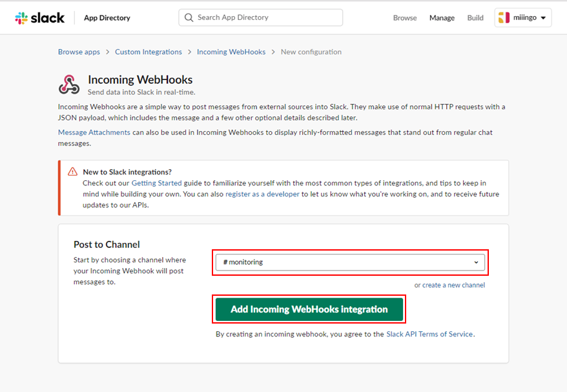567x392 pixels.
Task: Open the Message Attachments link
Action: coord(94,132)
